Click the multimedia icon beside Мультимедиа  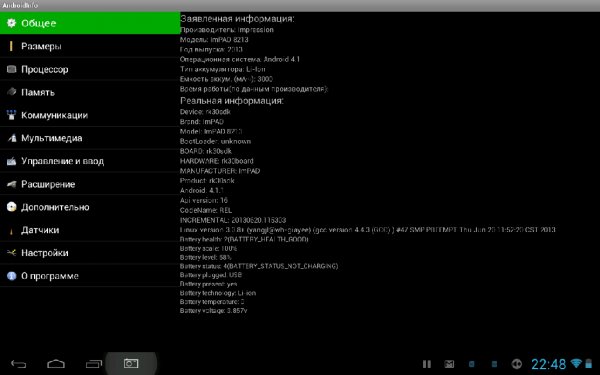[x=11, y=138]
